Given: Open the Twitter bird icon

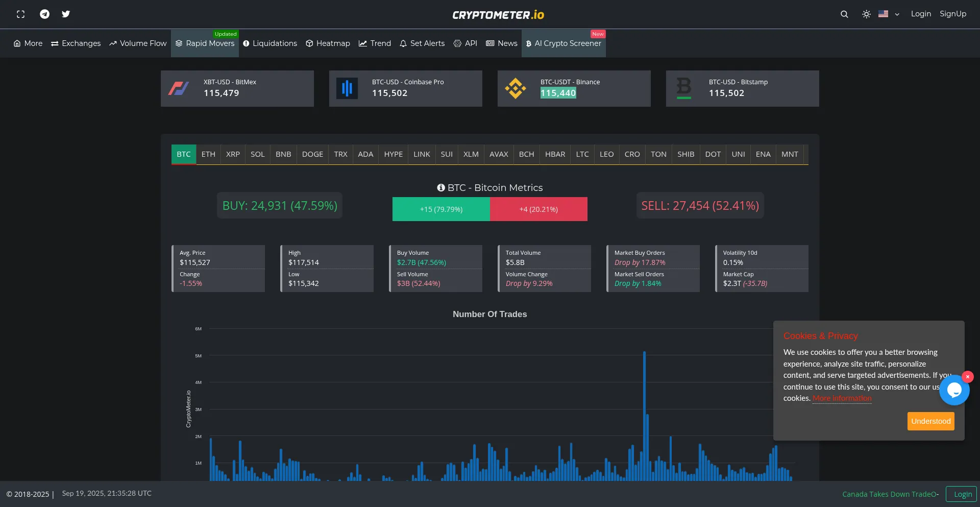Looking at the screenshot, I should pos(66,14).
